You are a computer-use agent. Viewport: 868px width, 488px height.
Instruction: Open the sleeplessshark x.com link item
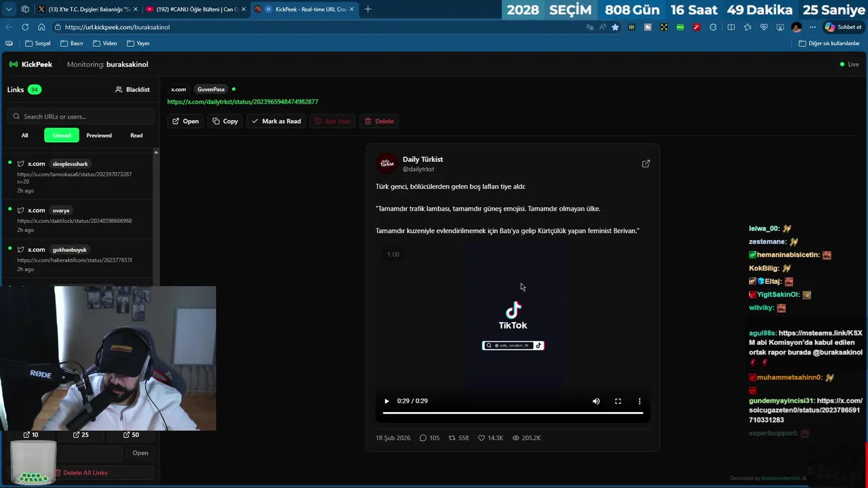(x=76, y=176)
